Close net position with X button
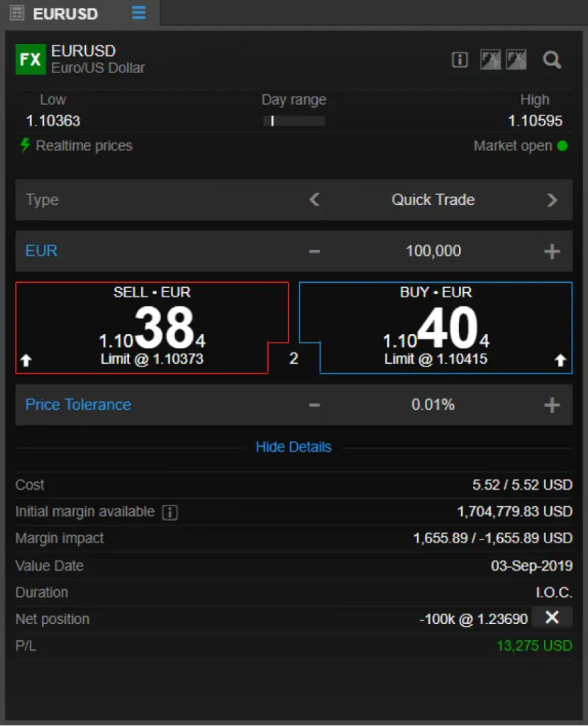The width and height of the screenshot is (588, 726). click(x=552, y=618)
